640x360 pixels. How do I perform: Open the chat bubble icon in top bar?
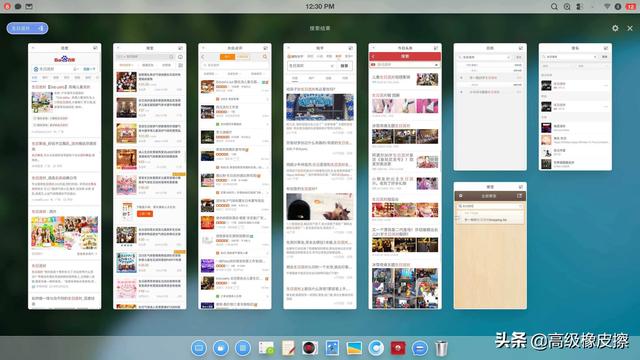(x=18, y=7)
